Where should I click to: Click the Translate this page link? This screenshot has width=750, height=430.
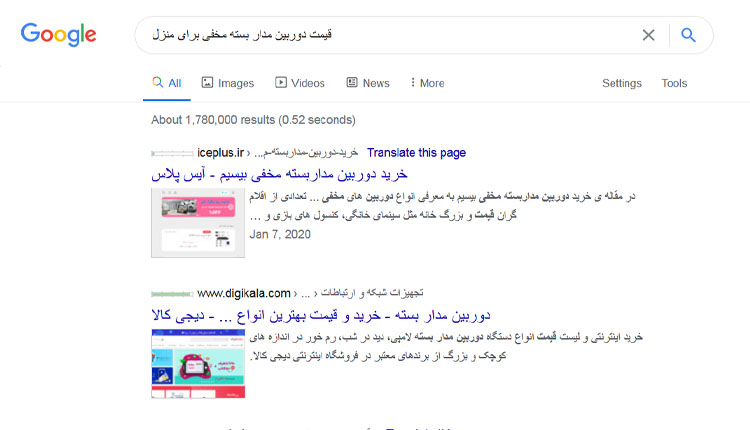(416, 153)
